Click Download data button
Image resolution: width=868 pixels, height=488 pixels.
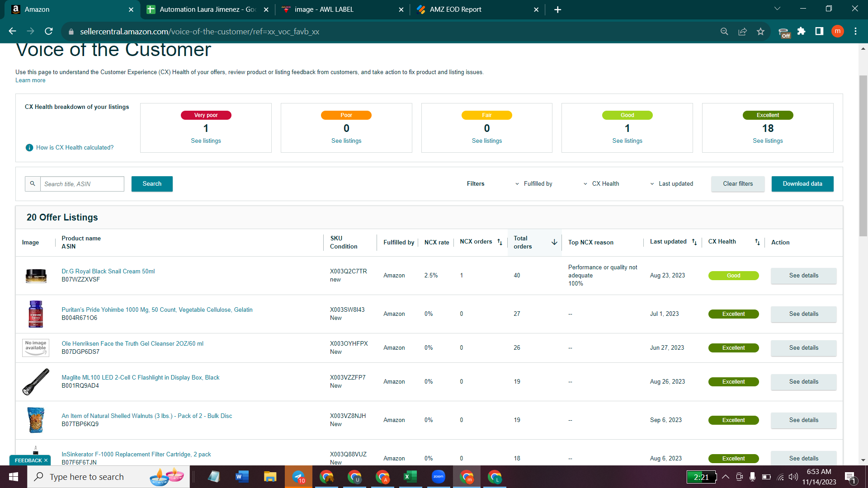pos(802,184)
